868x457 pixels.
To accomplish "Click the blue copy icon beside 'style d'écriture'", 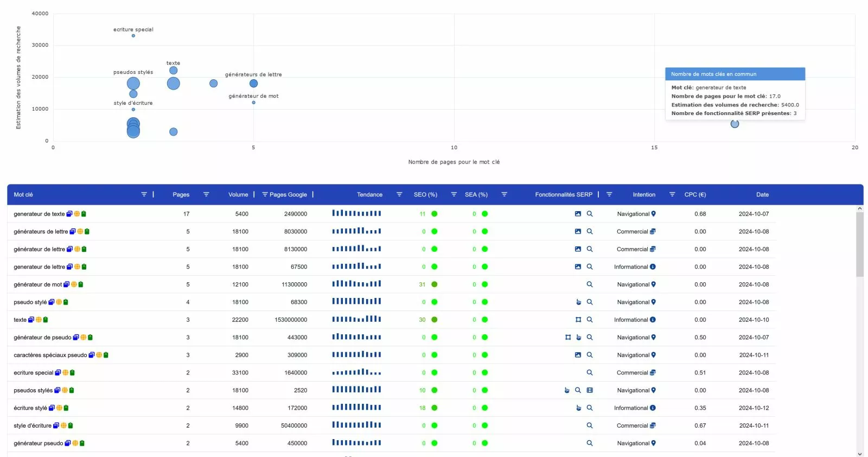I will pyautogui.click(x=56, y=426).
